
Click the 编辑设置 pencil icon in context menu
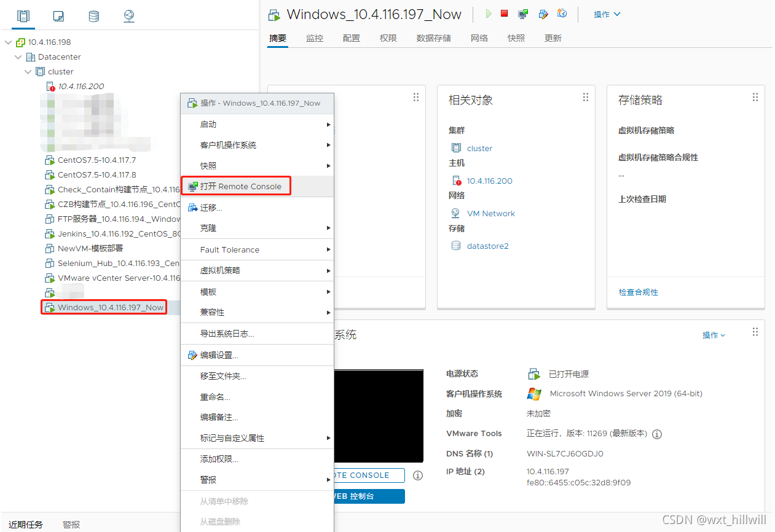[192, 355]
